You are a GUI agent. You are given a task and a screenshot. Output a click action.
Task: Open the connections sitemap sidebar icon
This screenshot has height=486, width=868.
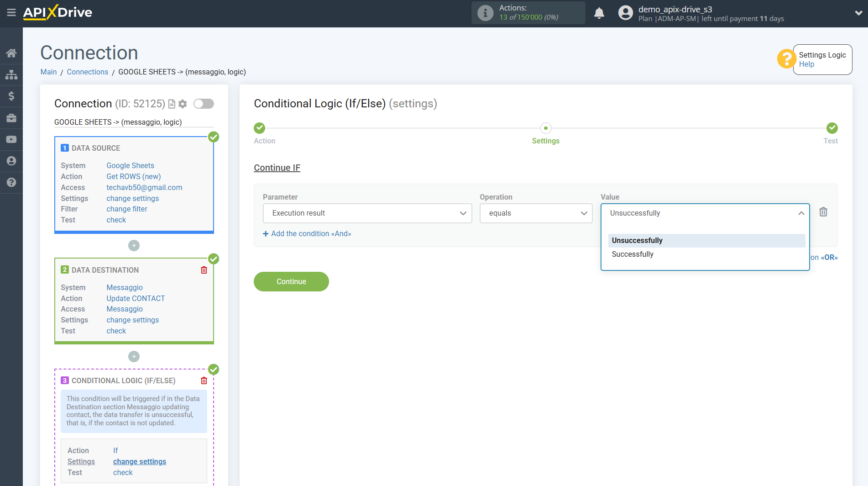(x=11, y=74)
